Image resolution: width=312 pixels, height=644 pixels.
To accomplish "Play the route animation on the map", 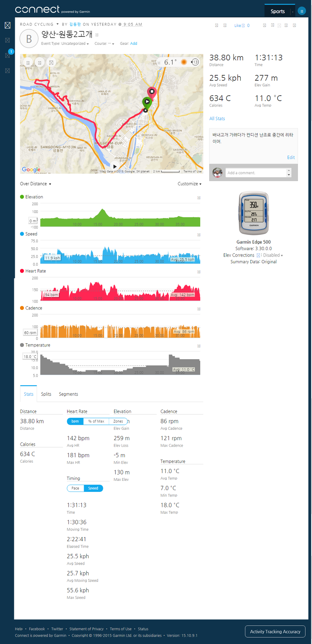I will [x=115, y=167].
